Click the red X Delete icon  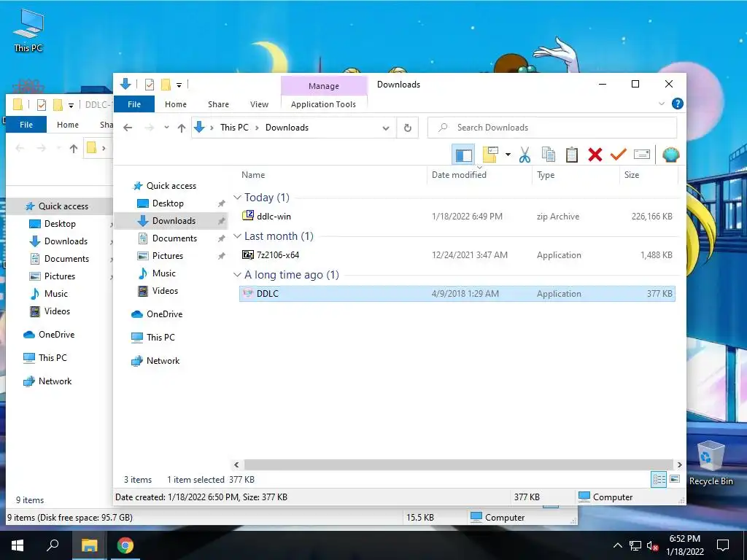pos(595,155)
